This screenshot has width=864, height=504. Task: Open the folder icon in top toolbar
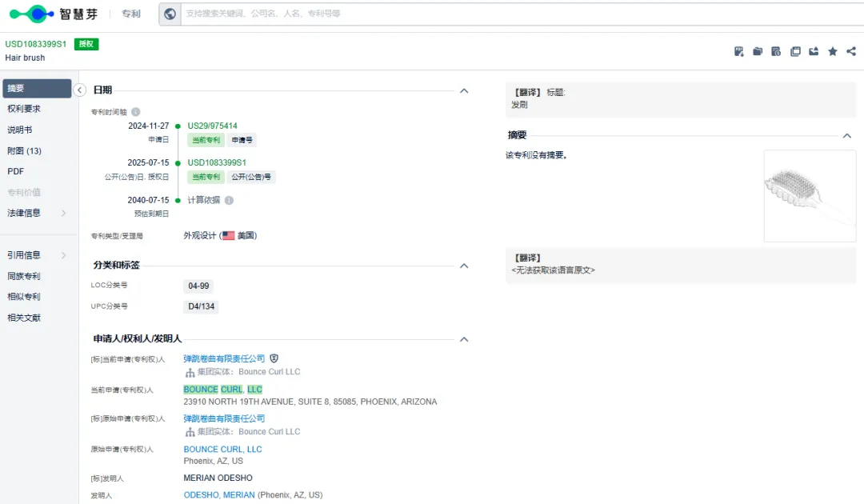coord(758,51)
